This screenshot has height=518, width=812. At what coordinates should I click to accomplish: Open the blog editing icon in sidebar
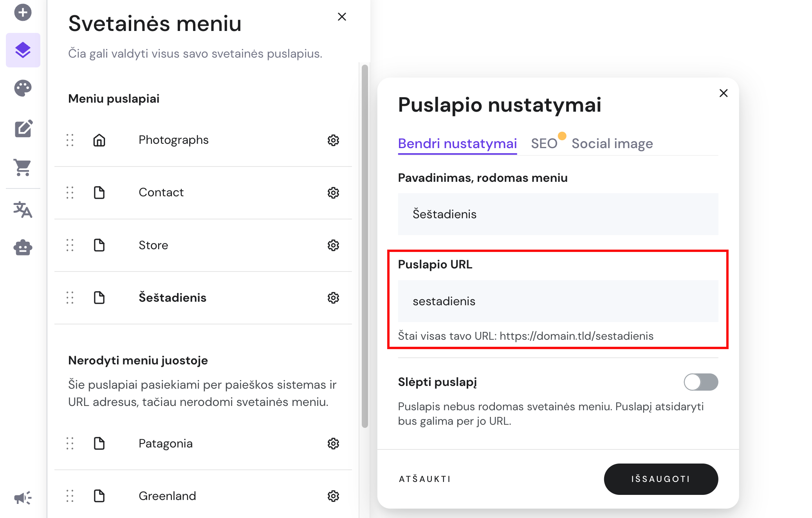(x=23, y=129)
